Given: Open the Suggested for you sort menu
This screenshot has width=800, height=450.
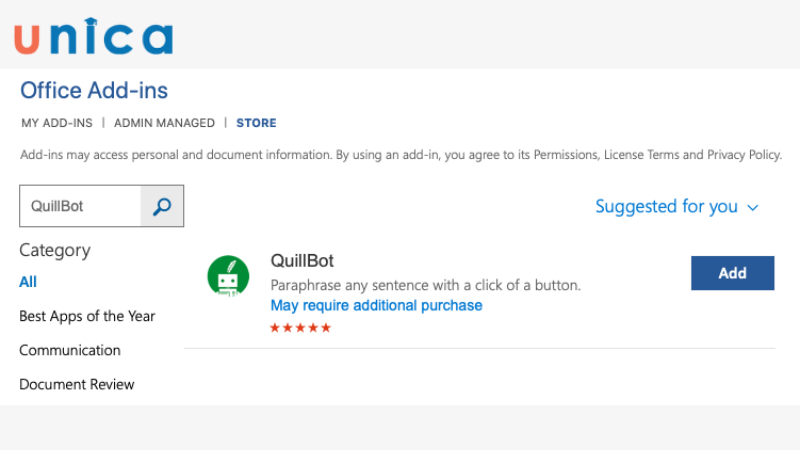Looking at the screenshot, I should pyautogui.click(x=666, y=207).
